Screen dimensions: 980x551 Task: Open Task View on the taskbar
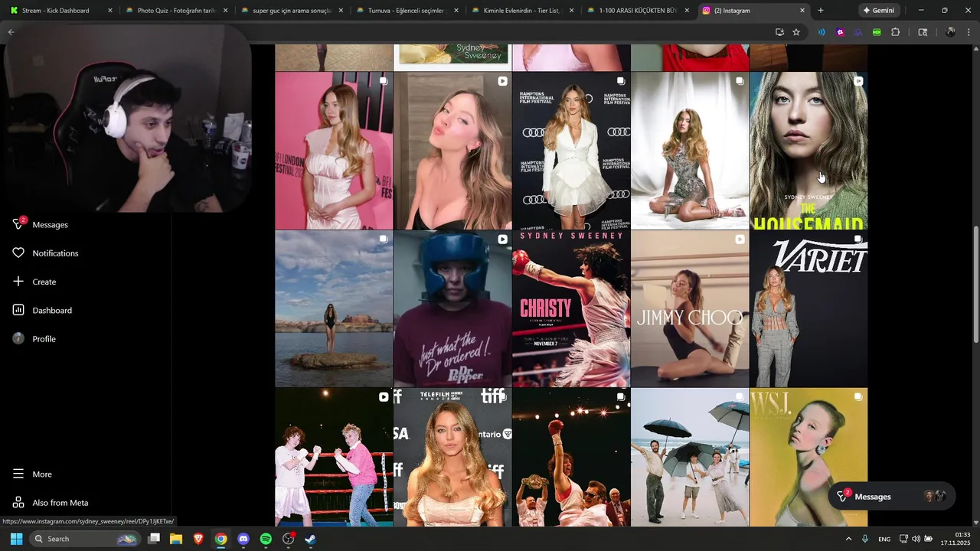(154, 539)
